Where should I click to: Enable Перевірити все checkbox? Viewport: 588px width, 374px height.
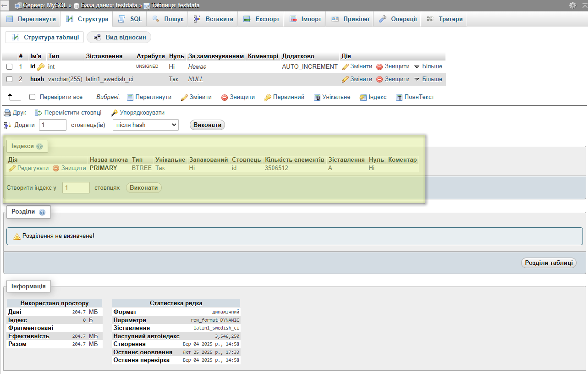pyautogui.click(x=32, y=97)
